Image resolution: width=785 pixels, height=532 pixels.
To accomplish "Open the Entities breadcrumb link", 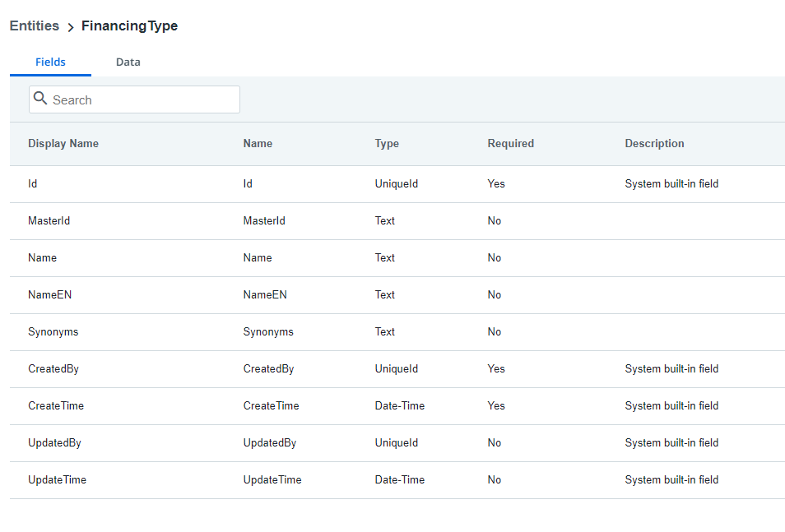I will tap(35, 25).
